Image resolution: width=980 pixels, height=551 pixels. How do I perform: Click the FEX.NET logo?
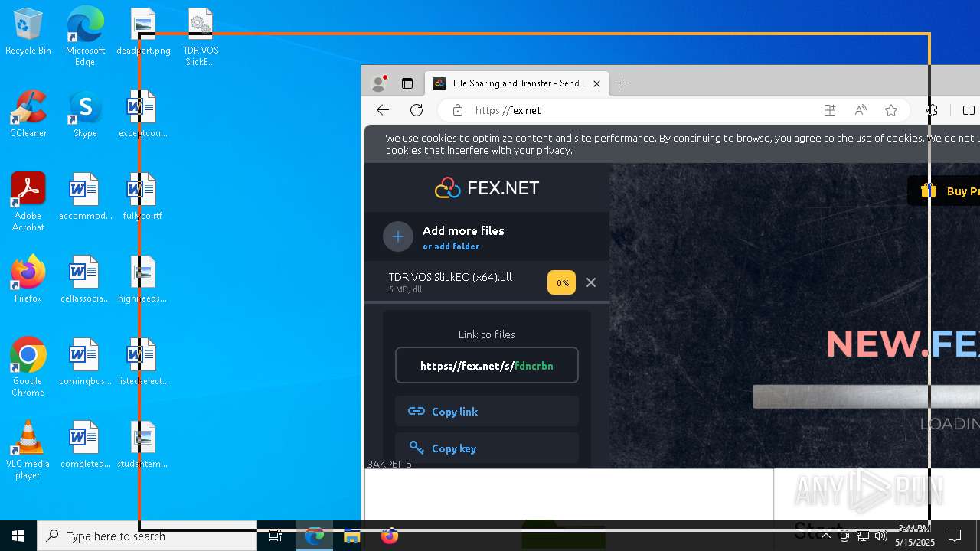pos(487,187)
